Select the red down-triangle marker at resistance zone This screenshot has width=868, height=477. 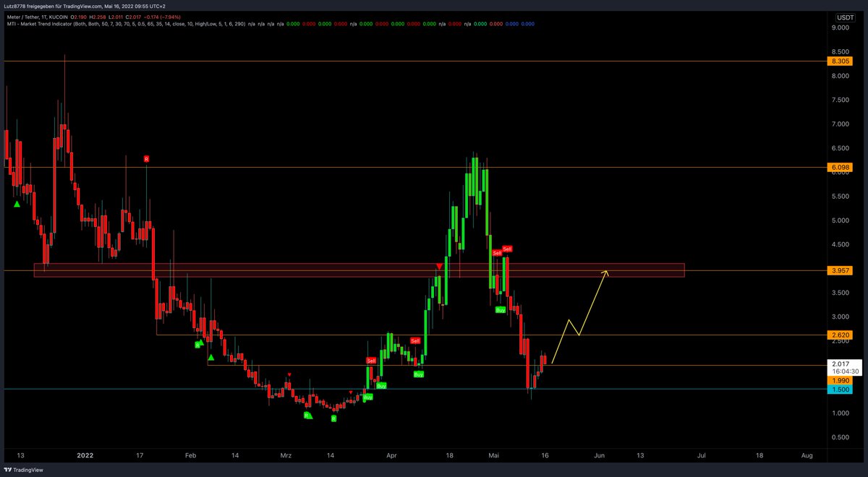(439, 267)
